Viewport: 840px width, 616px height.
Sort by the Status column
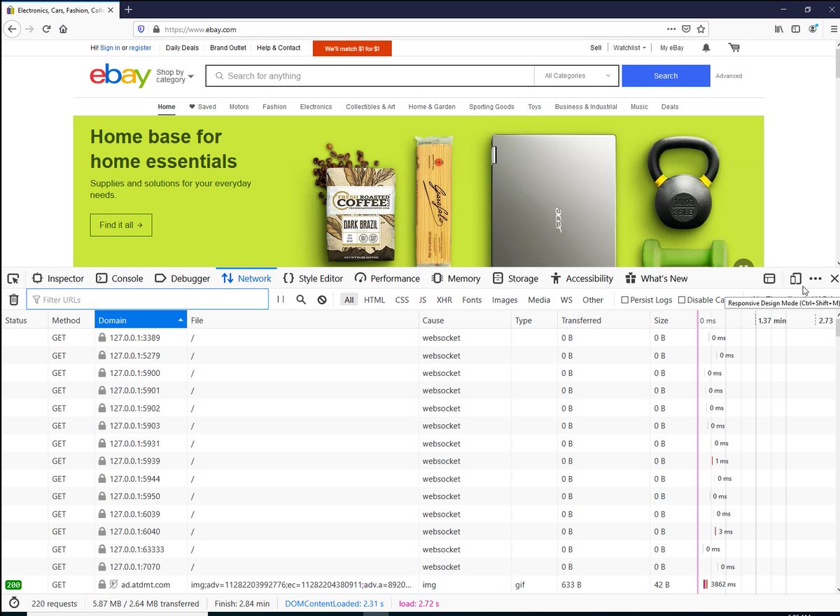click(24, 320)
